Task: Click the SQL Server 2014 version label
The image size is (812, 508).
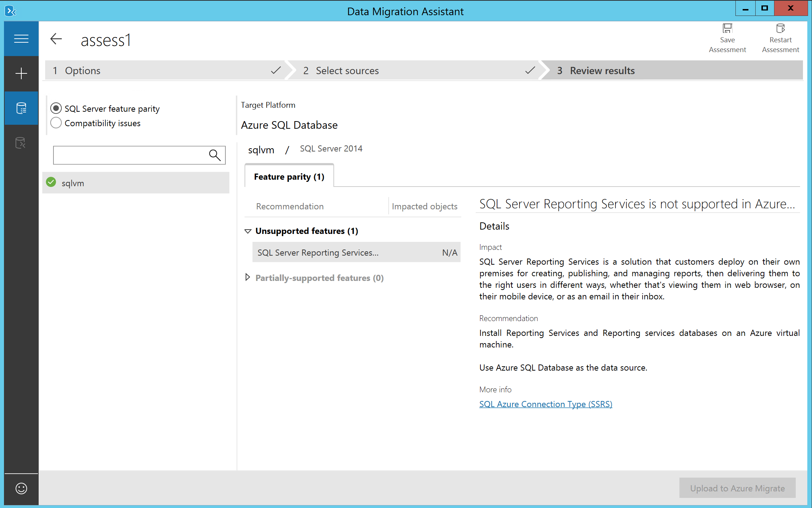Action: (331, 149)
